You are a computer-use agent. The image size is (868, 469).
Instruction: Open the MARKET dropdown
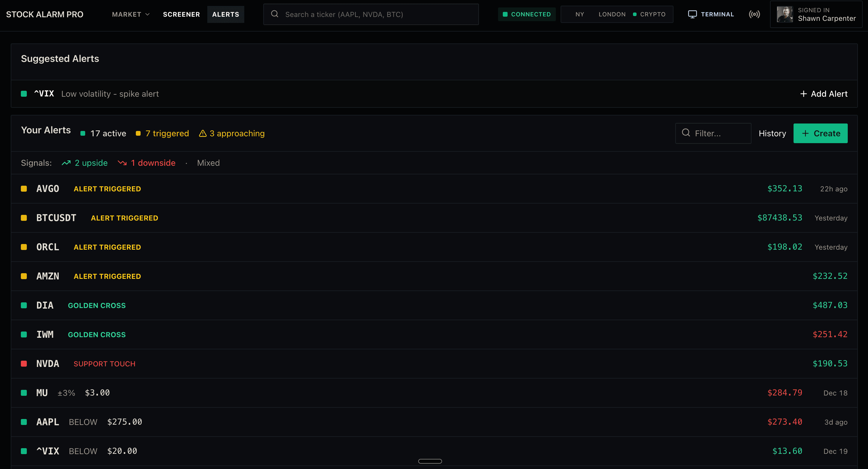click(x=130, y=14)
